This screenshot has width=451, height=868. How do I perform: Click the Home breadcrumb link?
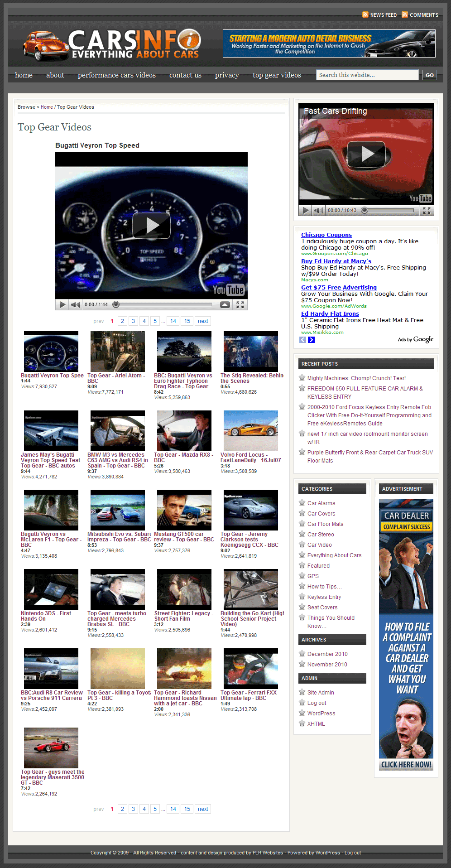tap(47, 107)
